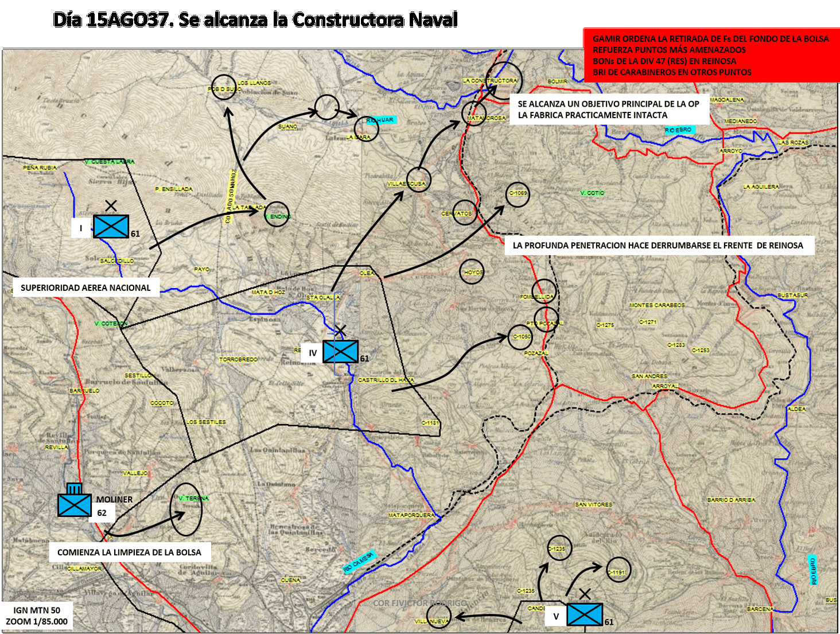Click the 'PEÑA RUBIA' label

point(40,168)
